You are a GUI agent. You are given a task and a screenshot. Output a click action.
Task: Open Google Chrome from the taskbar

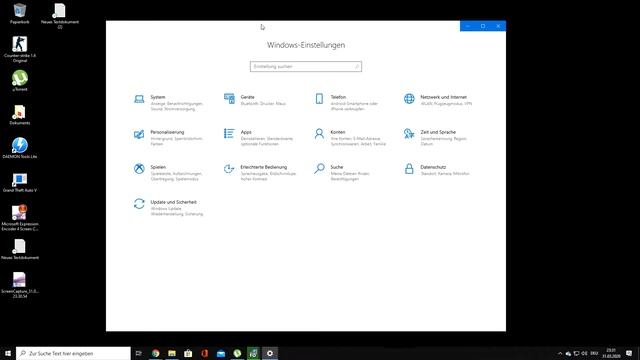156,353
